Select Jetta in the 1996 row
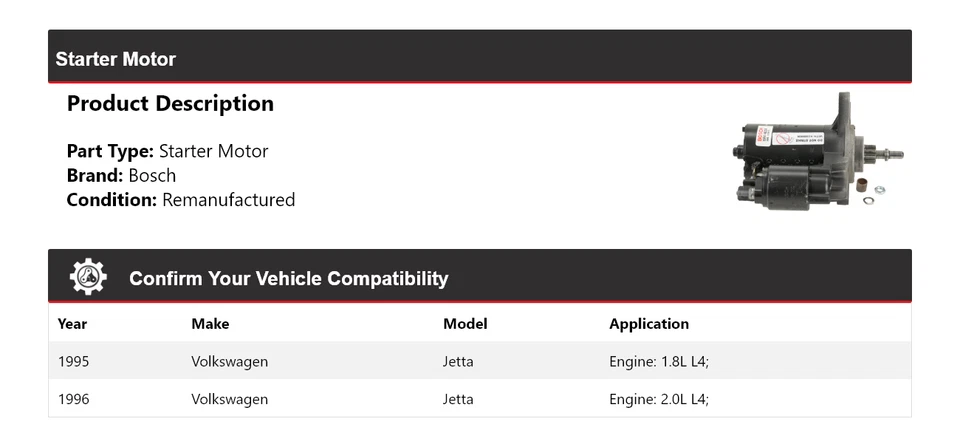Viewport: 960px width, 447px height. [458, 399]
